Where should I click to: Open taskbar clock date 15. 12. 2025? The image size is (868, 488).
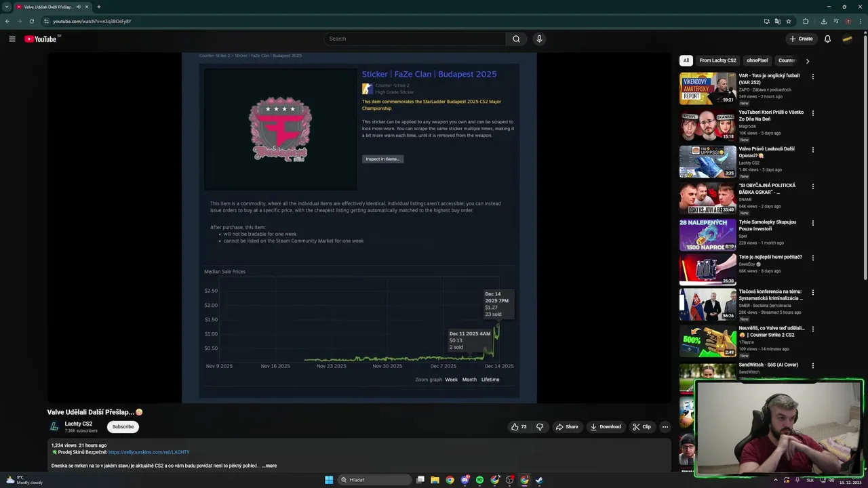850,483
